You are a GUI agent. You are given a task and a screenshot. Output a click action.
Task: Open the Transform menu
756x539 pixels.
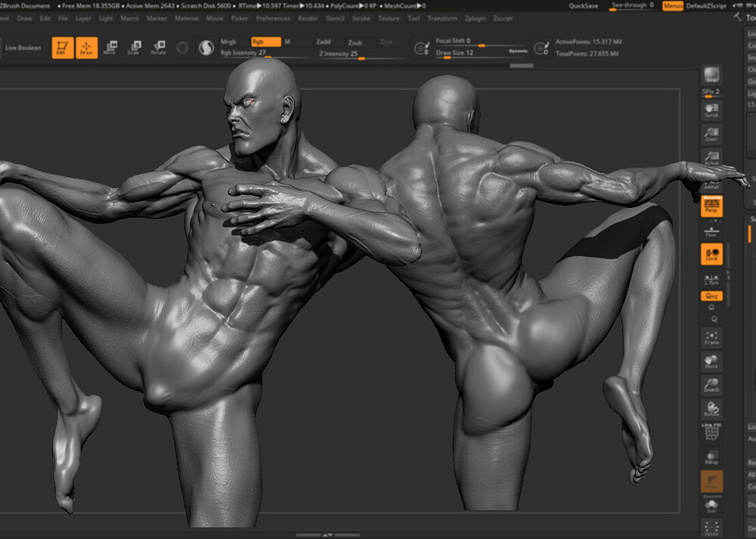[x=442, y=18]
